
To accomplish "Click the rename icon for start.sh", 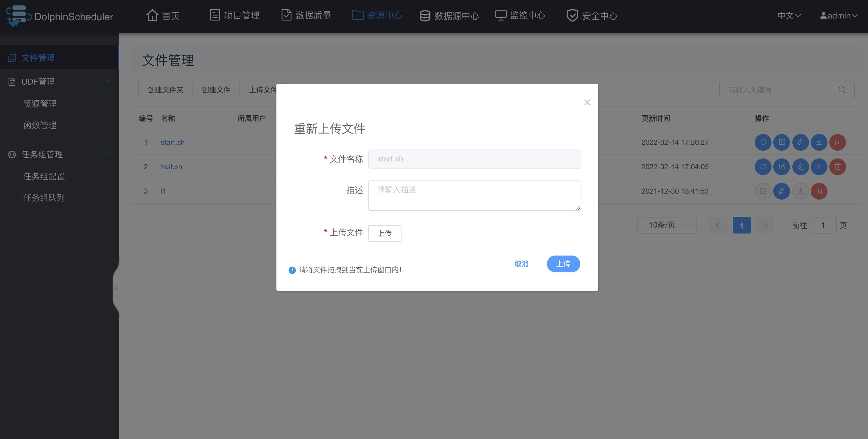I will click(800, 142).
